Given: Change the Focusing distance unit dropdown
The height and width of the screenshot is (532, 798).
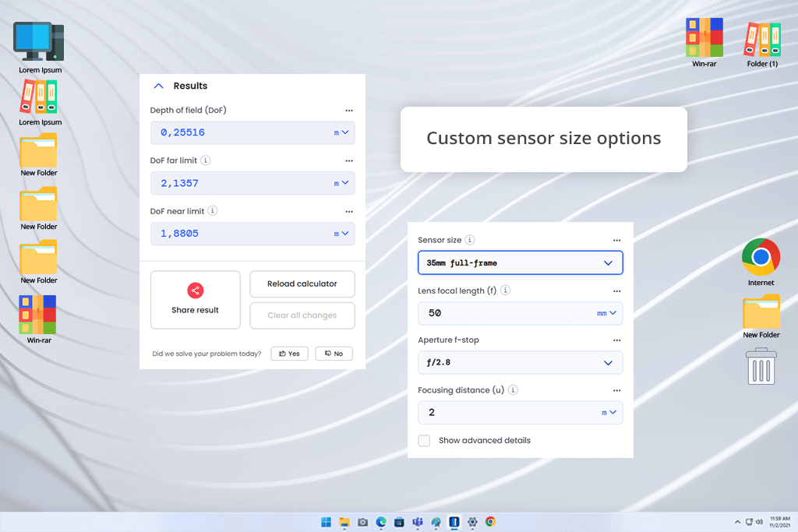Looking at the screenshot, I should click(609, 413).
